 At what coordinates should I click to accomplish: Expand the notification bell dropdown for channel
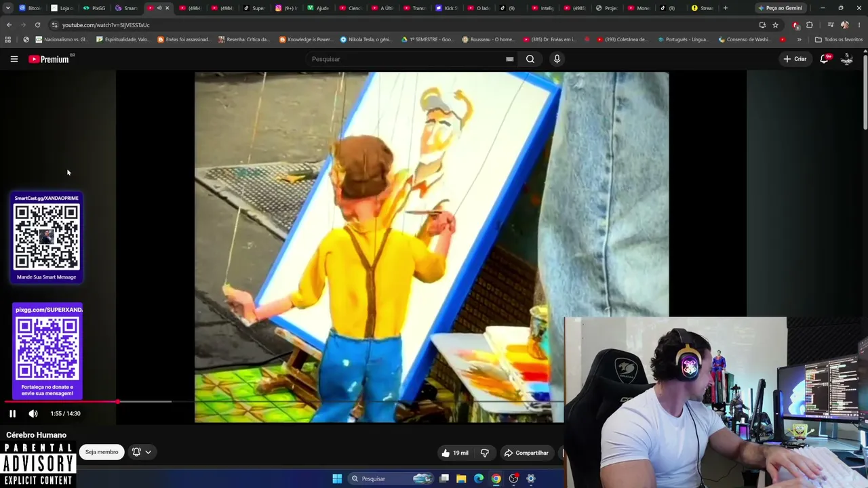coord(142,452)
